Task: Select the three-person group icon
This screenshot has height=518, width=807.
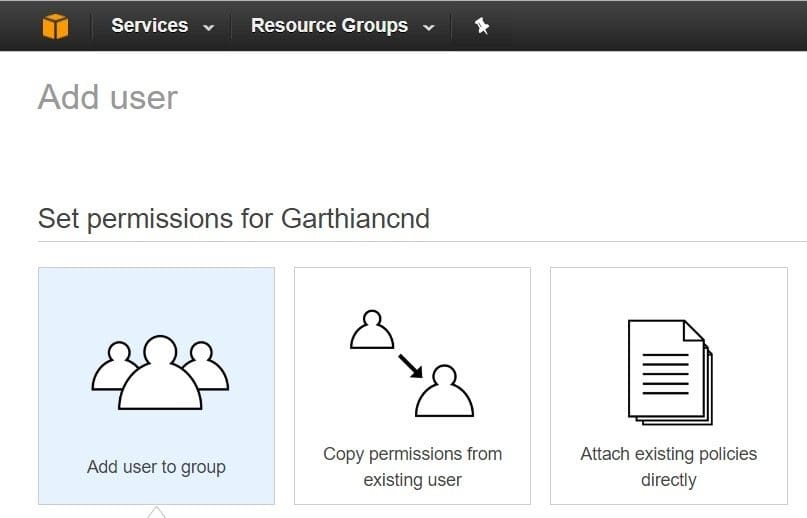Action: coord(160,373)
